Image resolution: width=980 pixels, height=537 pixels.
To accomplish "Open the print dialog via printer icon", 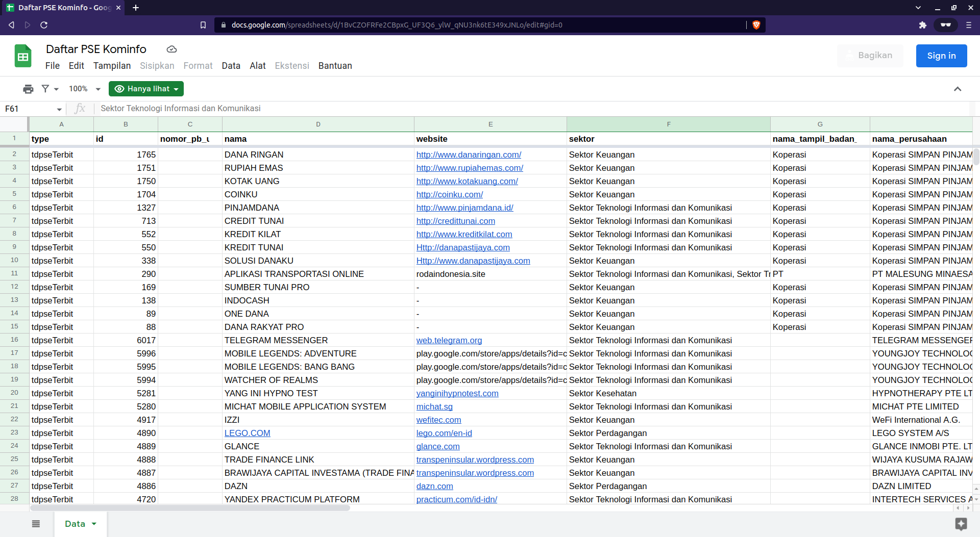I will [x=28, y=88].
